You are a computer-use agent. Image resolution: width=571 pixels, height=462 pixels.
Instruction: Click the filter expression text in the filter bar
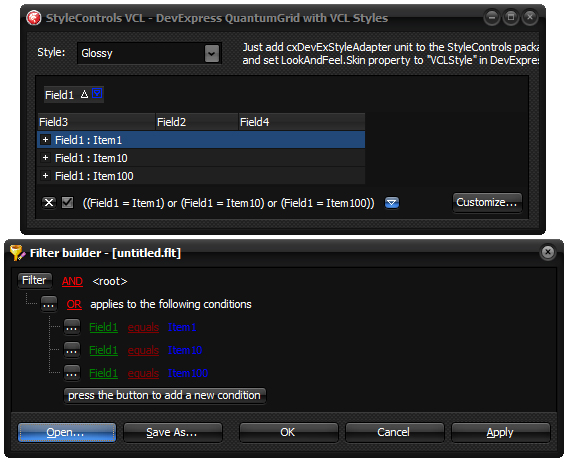[228, 203]
